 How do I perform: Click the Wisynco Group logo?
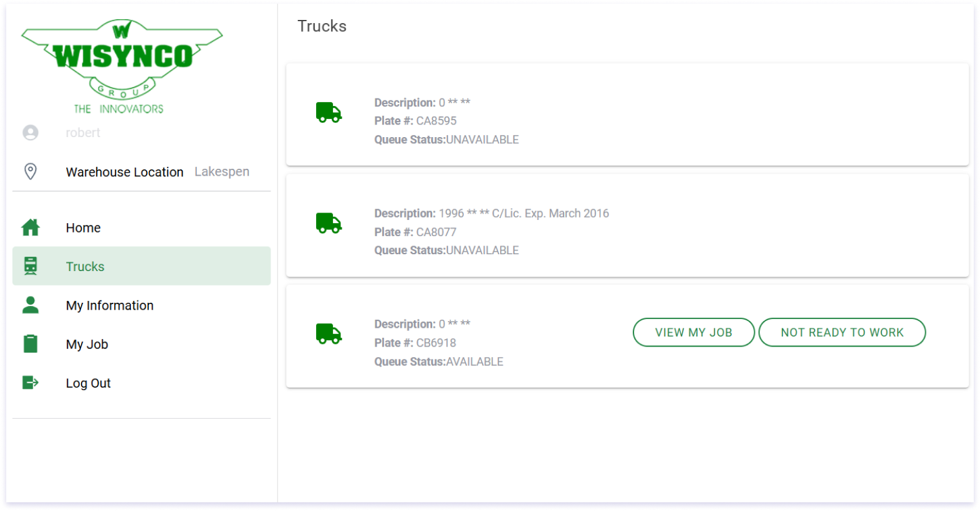(x=122, y=66)
